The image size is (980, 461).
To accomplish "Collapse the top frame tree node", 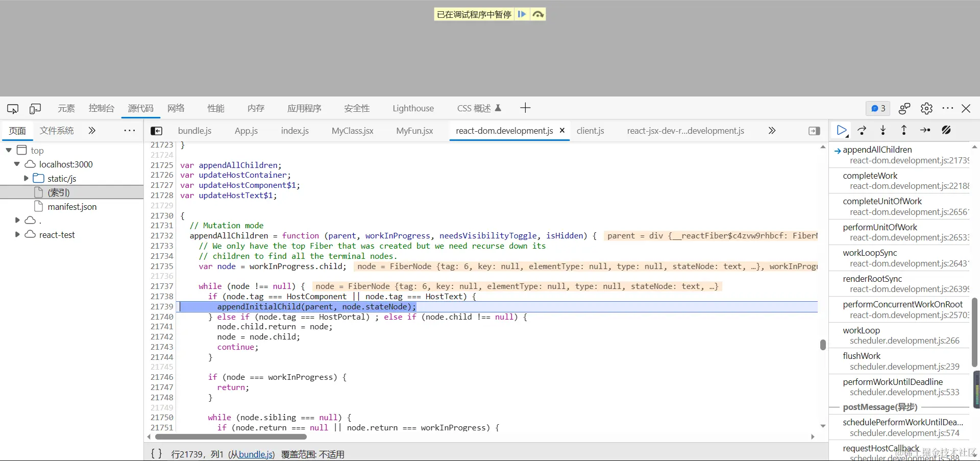I will 9,150.
